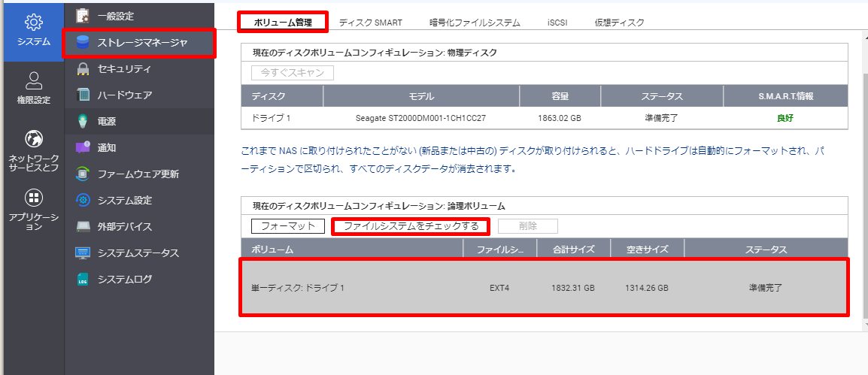Click the セキュリティ padlock icon
Image resolution: width=868 pixels, height=375 pixels.
pos(83,68)
